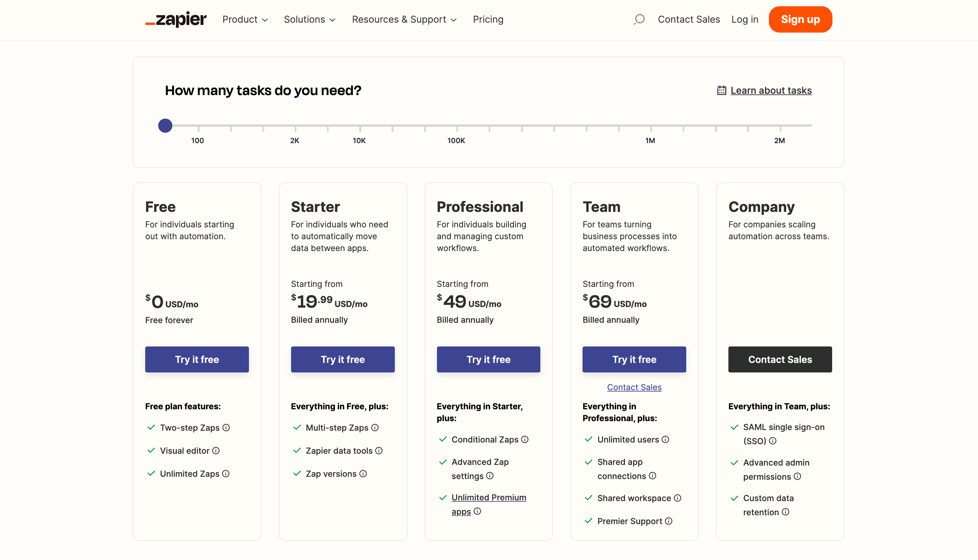Click the Pricing menu item
978x560 pixels.
pyautogui.click(x=488, y=19)
